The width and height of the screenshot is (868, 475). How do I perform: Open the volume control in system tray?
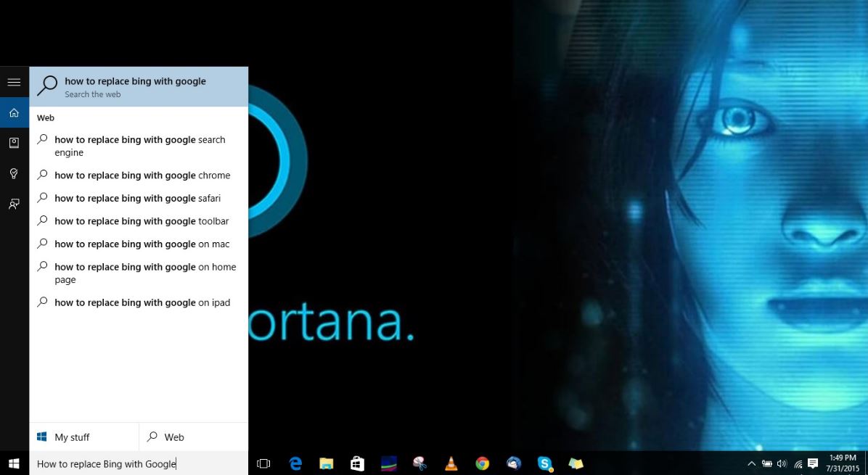coord(782,463)
